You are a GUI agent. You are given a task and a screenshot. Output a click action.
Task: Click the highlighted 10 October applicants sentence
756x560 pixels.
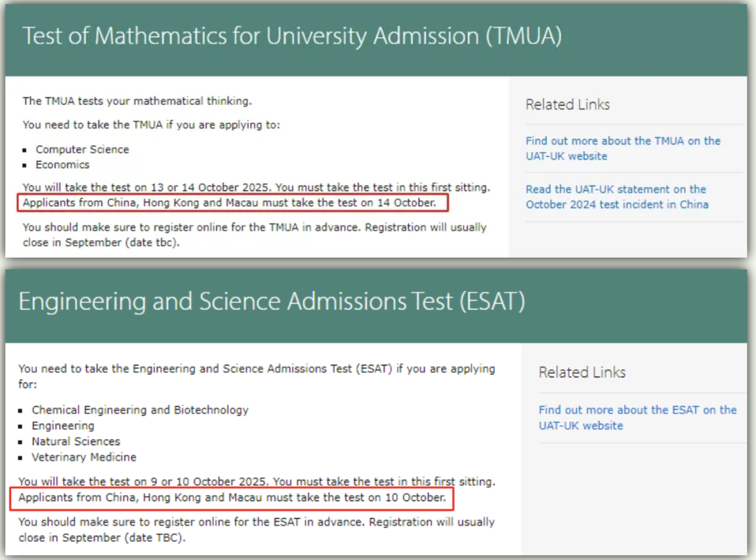coord(232,498)
